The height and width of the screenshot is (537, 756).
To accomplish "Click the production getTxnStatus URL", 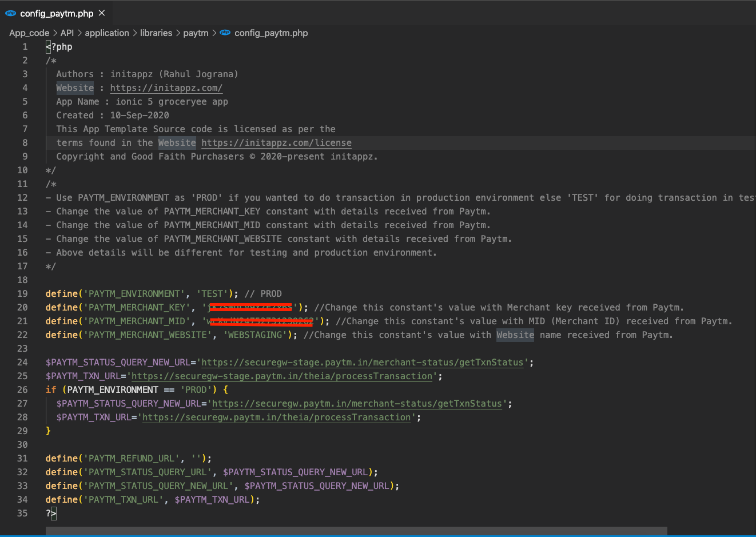I will [x=357, y=404].
